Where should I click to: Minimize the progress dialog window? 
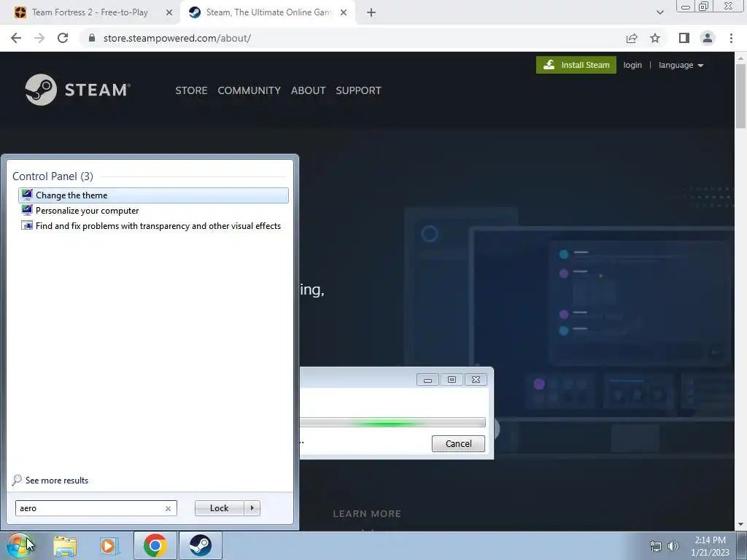pyautogui.click(x=427, y=379)
